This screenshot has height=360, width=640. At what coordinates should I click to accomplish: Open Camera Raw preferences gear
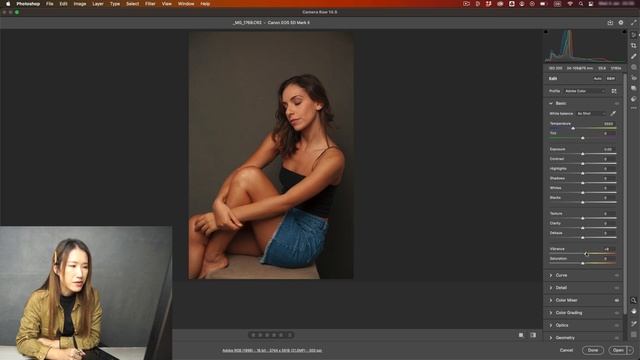tap(621, 23)
